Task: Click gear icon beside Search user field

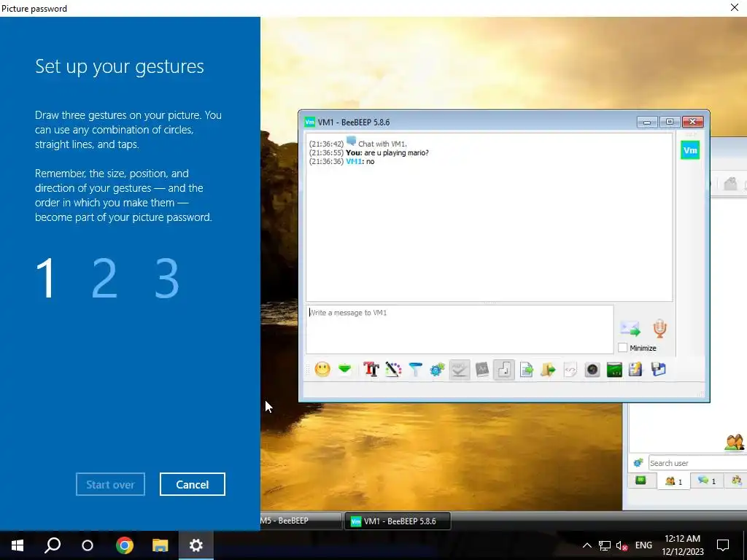Action: click(638, 462)
